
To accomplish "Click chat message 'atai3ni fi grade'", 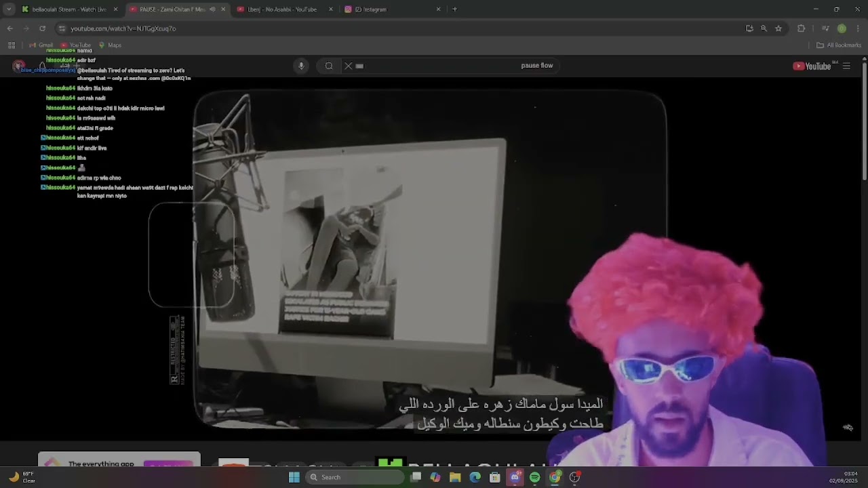I will 95,128.
